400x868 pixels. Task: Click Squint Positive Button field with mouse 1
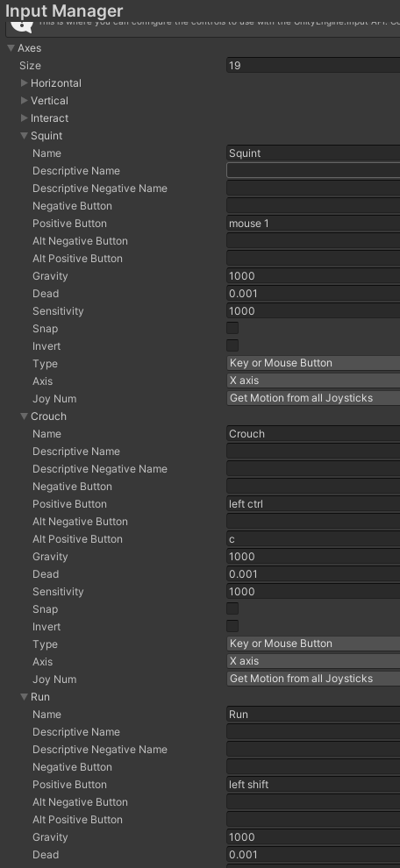coord(313,224)
